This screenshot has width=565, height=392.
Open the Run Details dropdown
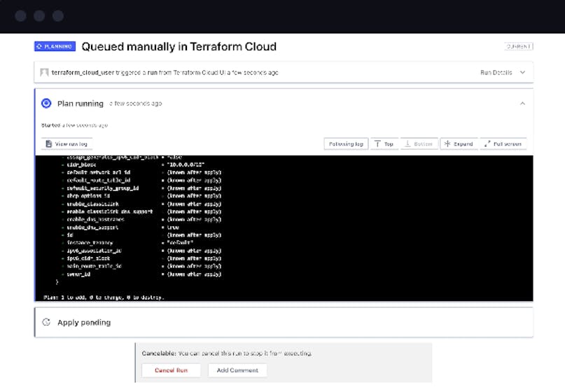[x=502, y=72]
